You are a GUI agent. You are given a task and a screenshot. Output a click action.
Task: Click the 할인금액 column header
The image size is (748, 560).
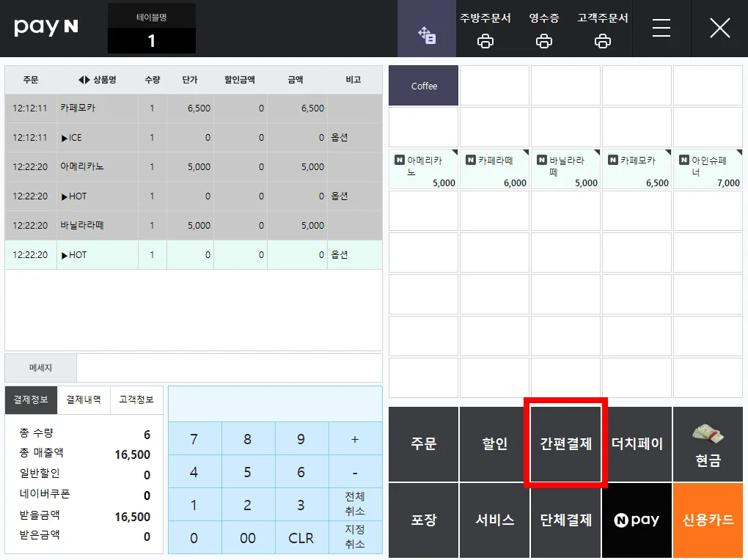click(240, 80)
